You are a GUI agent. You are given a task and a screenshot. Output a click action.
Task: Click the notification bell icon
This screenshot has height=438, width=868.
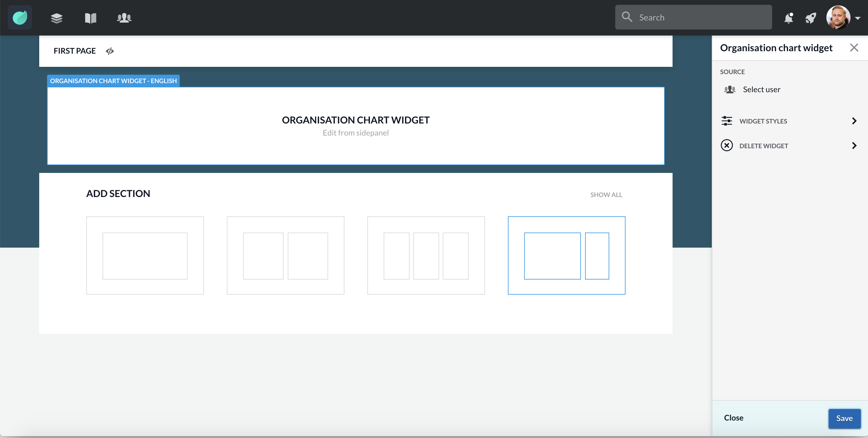click(789, 17)
